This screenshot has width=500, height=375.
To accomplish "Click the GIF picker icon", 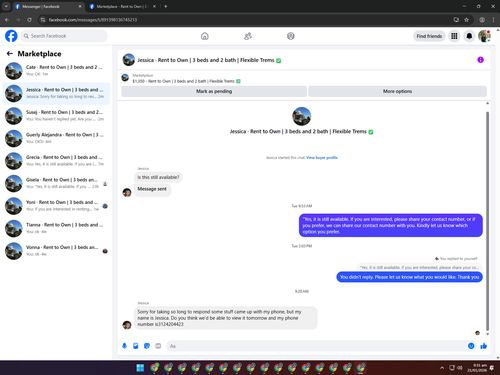I will pyautogui.click(x=158, y=346).
